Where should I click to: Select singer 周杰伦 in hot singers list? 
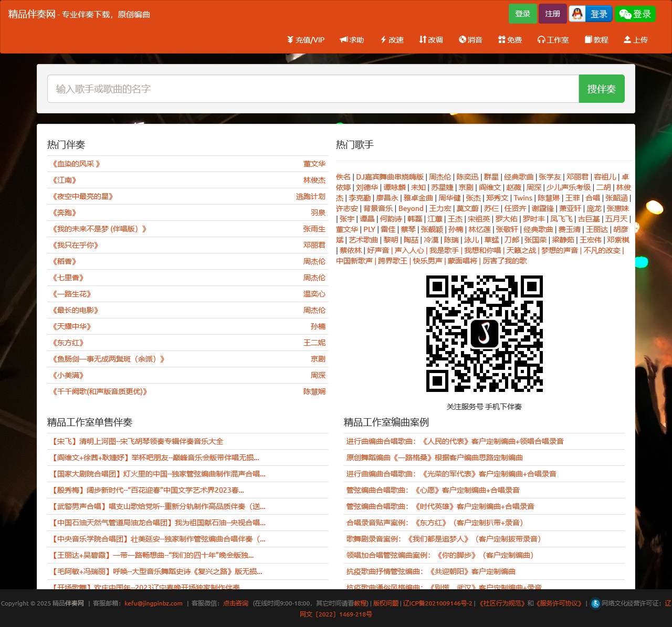[x=440, y=177]
